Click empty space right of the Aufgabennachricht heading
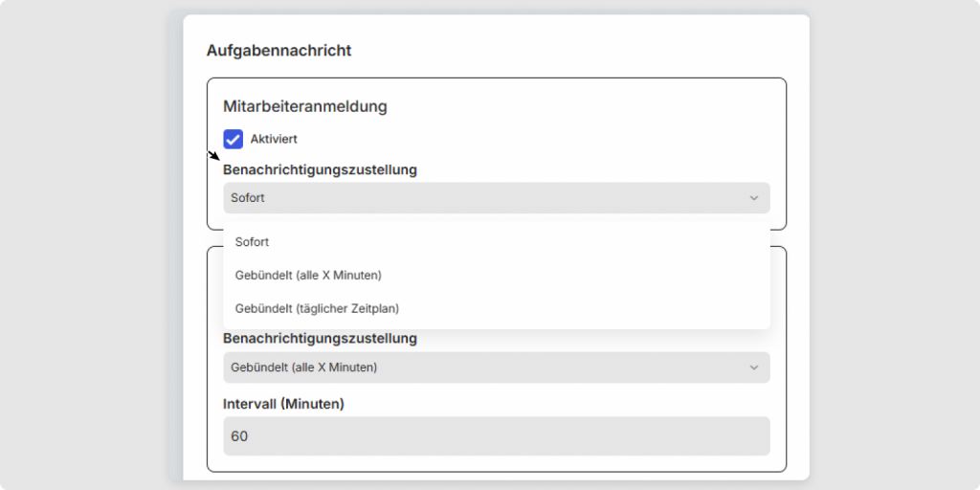The image size is (980, 490). pyautogui.click(x=574, y=51)
